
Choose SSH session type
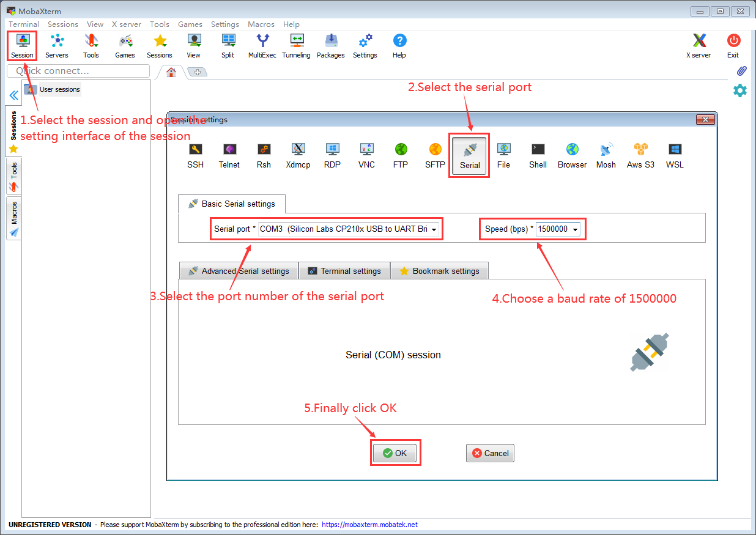tap(196, 156)
